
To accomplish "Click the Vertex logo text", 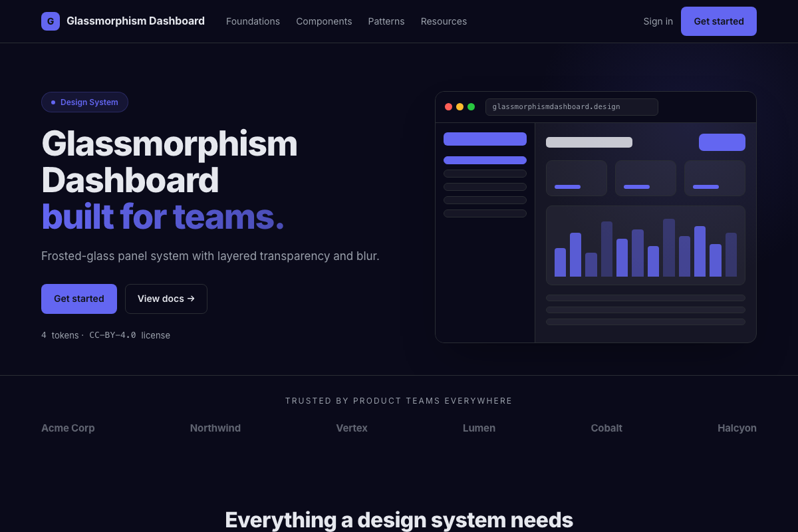I will [352, 428].
